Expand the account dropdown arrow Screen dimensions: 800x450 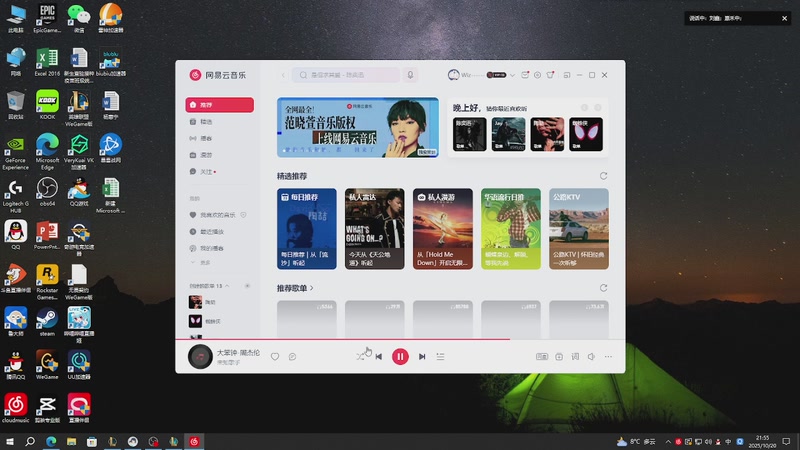512,75
